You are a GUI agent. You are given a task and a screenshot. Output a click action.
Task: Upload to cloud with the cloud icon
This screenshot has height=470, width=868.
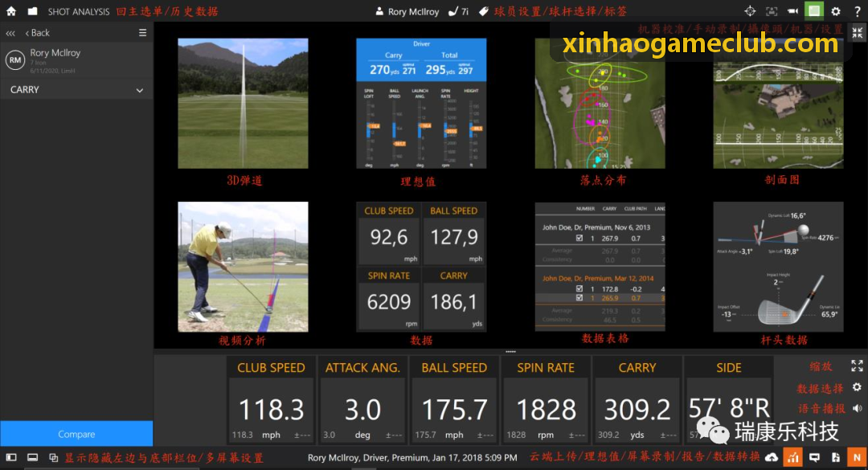click(771, 458)
